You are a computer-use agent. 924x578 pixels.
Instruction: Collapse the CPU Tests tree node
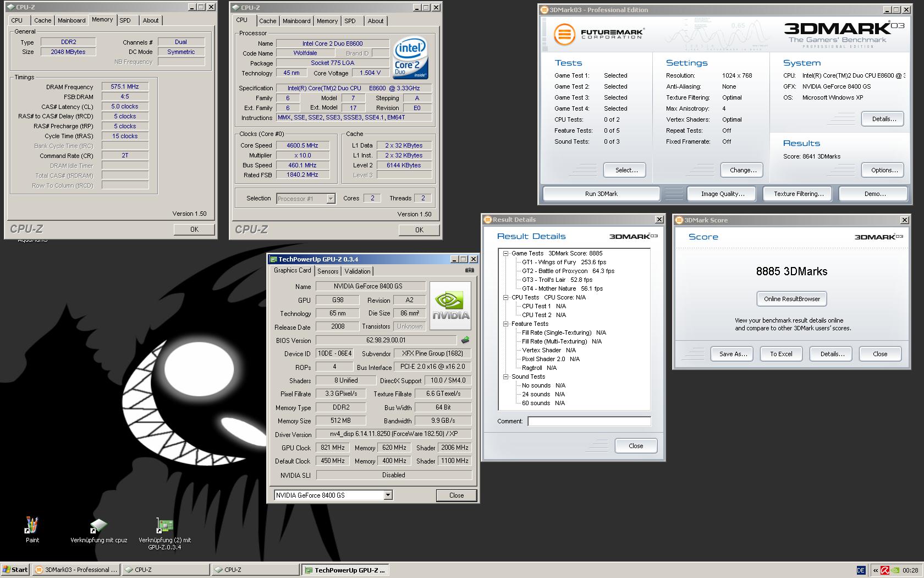coord(505,297)
